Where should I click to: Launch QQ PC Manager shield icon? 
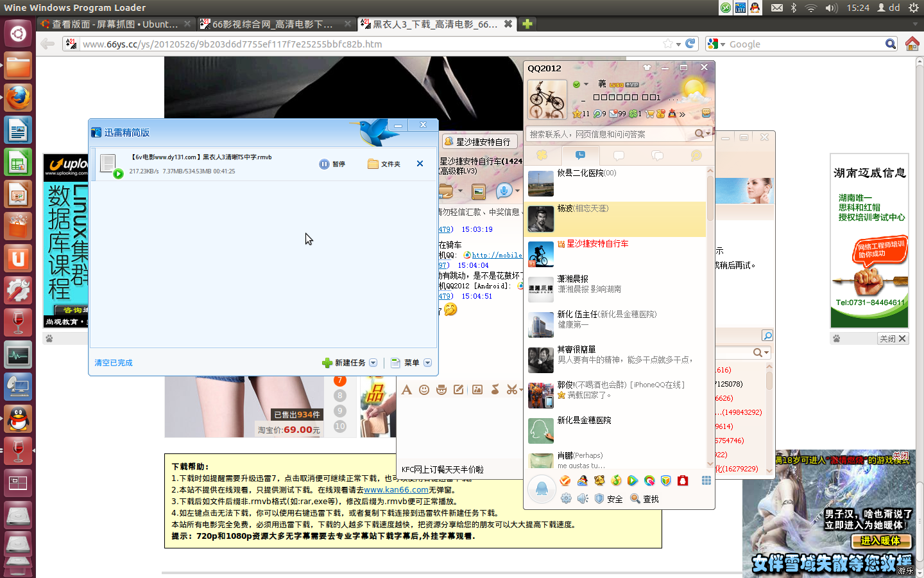click(665, 480)
